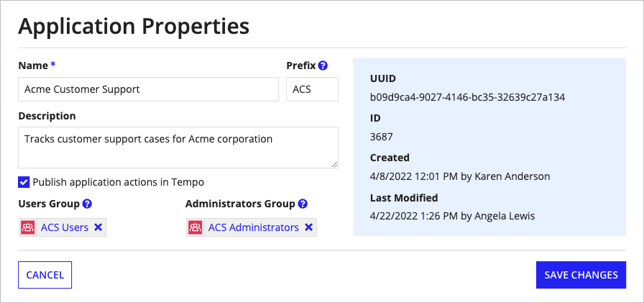The height and width of the screenshot is (303, 644).
Task: Click Last Modified entry by Angela Lewis
Action: (x=452, y=216)
